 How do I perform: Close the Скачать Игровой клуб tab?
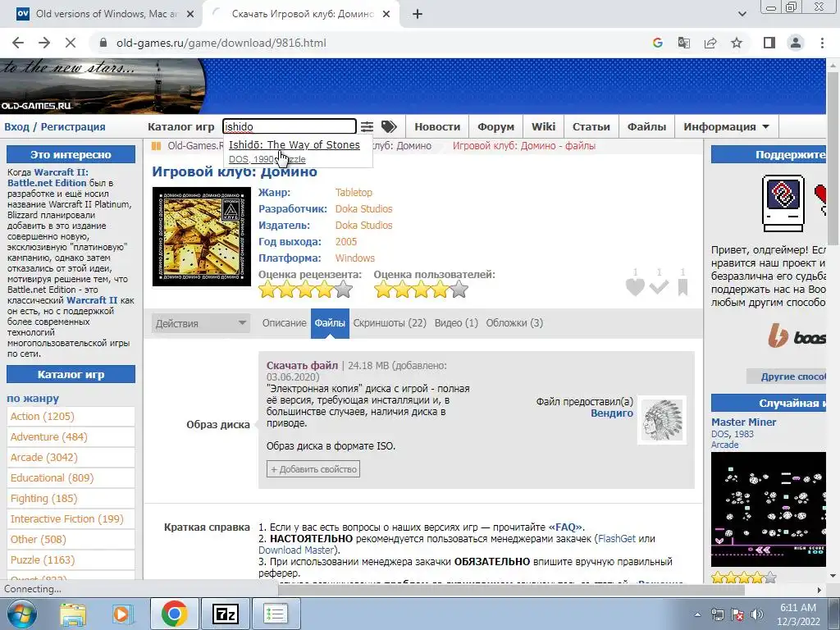point(386,15)
